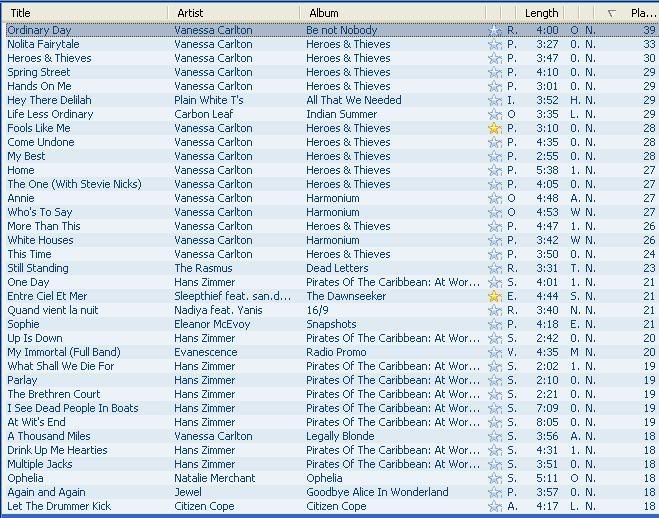The height and width of the screenshot is (518, 659).
Task: Toggle star rating for My Immortal (Full Band)
Action: [x=495, y=352]
